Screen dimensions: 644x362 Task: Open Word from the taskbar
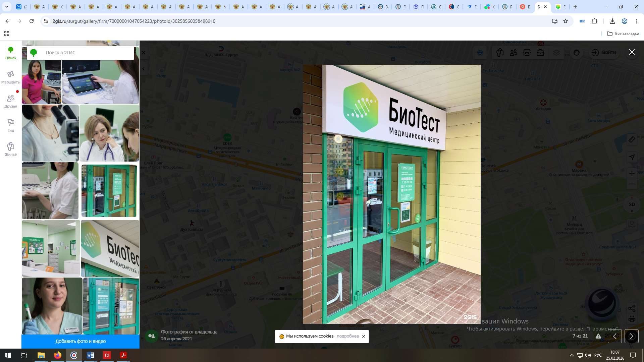(x=90, y=355)
